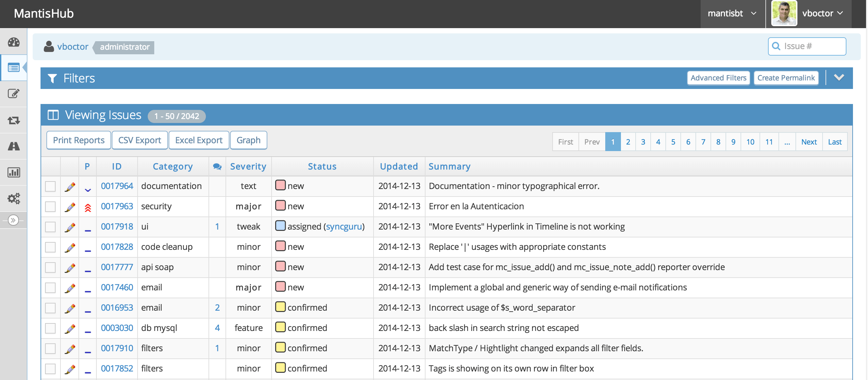Open the mantisbt project dropdown

tap(732, 13)
